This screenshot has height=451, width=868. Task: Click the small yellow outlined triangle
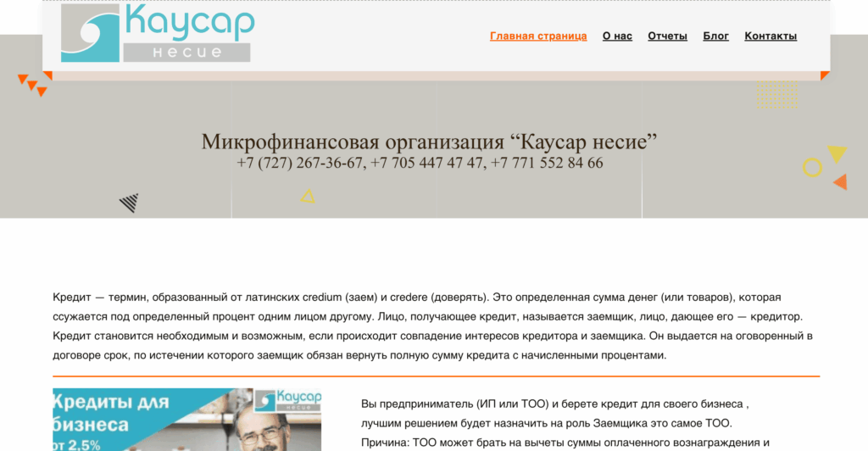[308, 197]
